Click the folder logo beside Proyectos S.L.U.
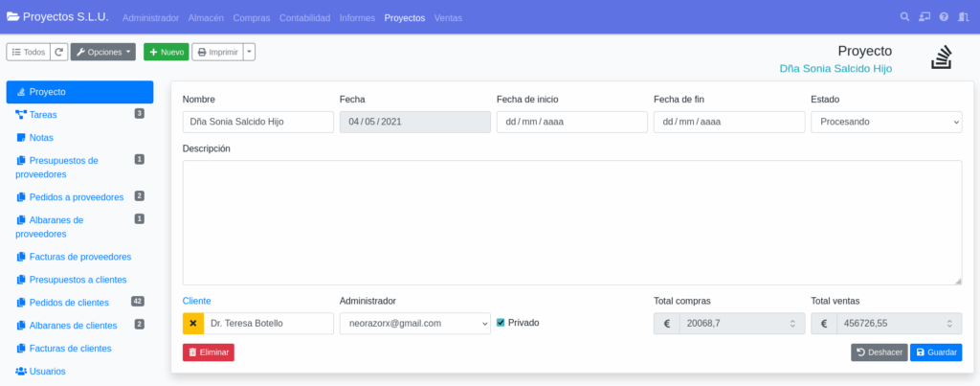 tap(12, 17)
